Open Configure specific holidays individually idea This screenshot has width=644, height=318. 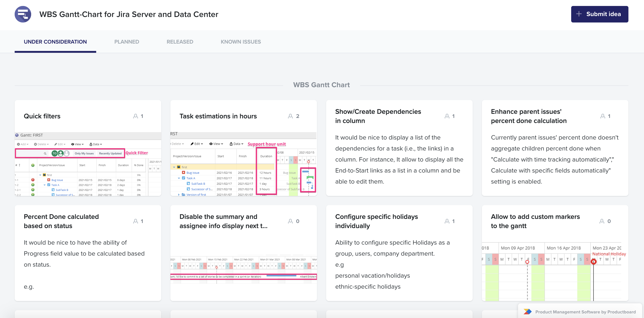[x=376, y=221]
